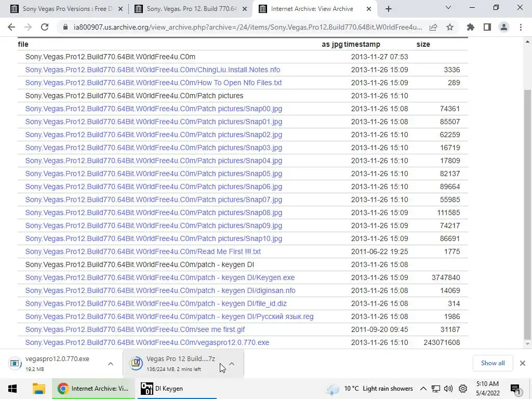
Task: Close the Sony. Vegas. Pro 12. Build tab
Action: click(244, 9)
